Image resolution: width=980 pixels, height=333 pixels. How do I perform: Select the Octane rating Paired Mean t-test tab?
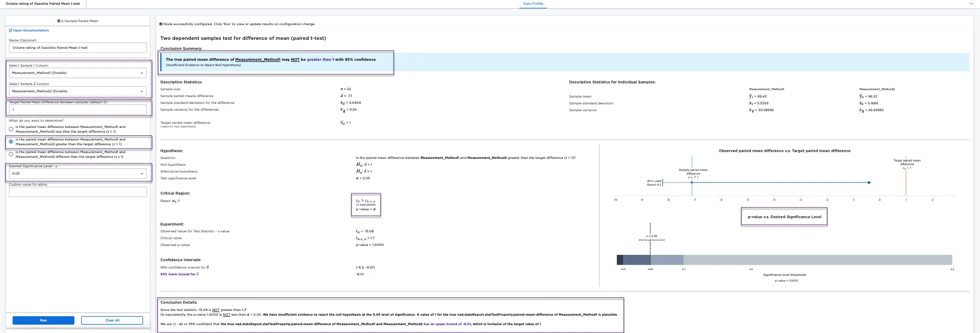click(43, 4)
